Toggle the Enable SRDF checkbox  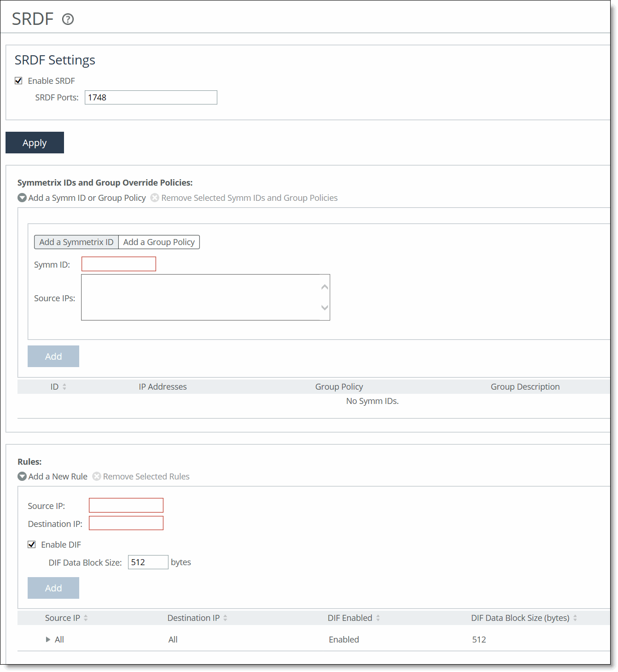(x=18, y=81)
